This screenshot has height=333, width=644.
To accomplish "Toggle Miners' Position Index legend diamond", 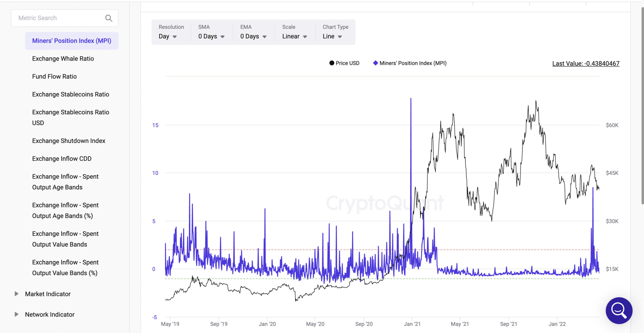I will tap(375, 63).
